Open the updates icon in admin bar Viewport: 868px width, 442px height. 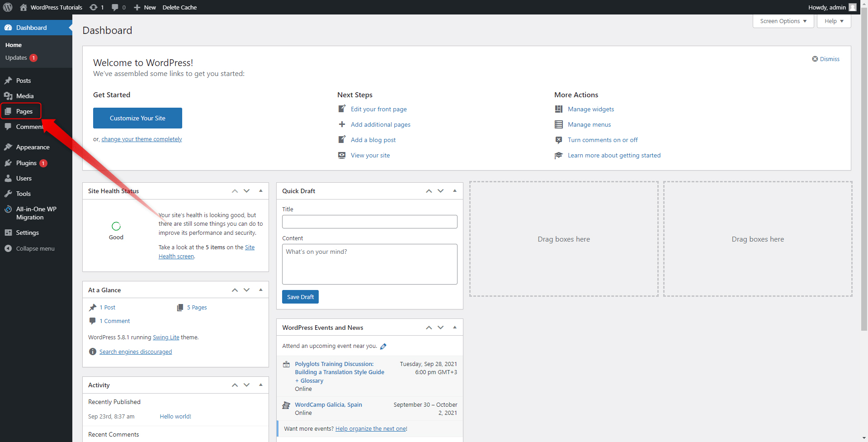pyautogui.click(x=94, y=7)
